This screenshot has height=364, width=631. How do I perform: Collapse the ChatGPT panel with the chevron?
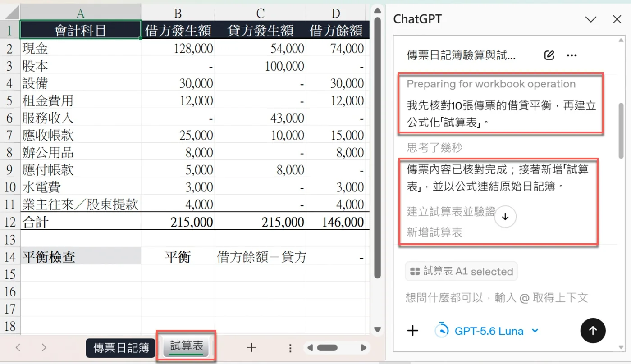pyautogui.click(x=590, y=19)
